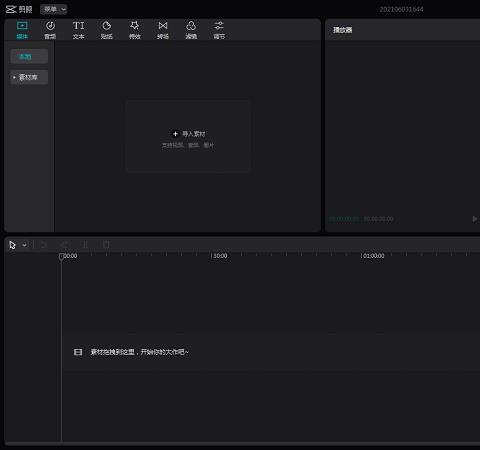Switch to the 媒体 media tab
The height and width of the screenshot is (450, 480).
[x=22, y=30]
